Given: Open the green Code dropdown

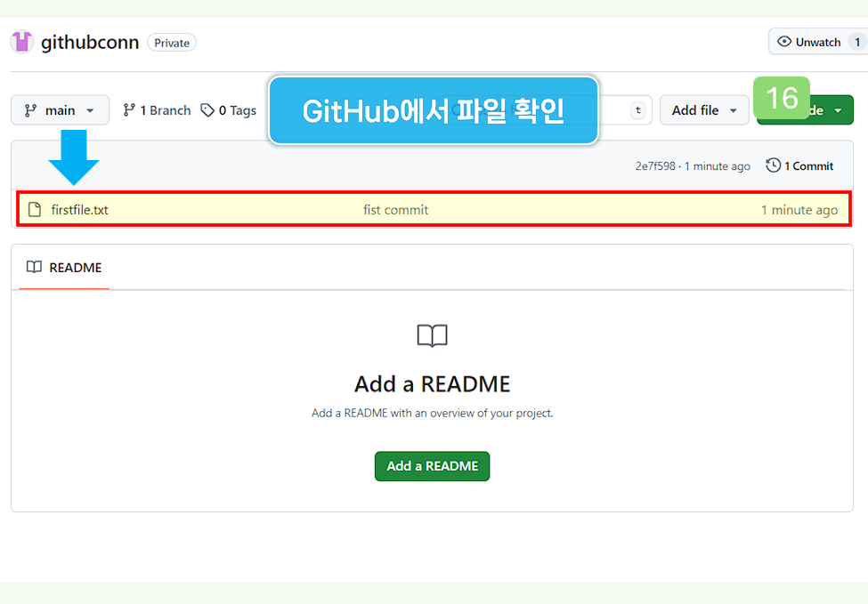Looking at the screenshot, I should [x=826, y=109].
